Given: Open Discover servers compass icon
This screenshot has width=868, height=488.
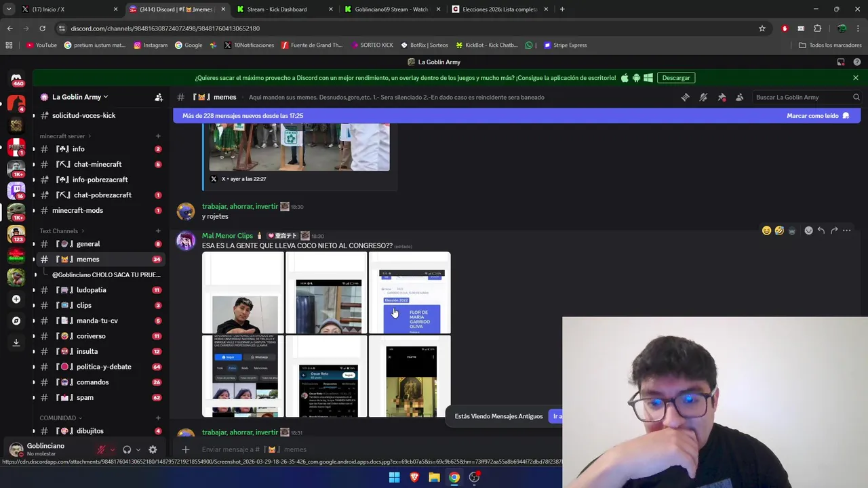Looking at the screenshot, I should [16, 321].
